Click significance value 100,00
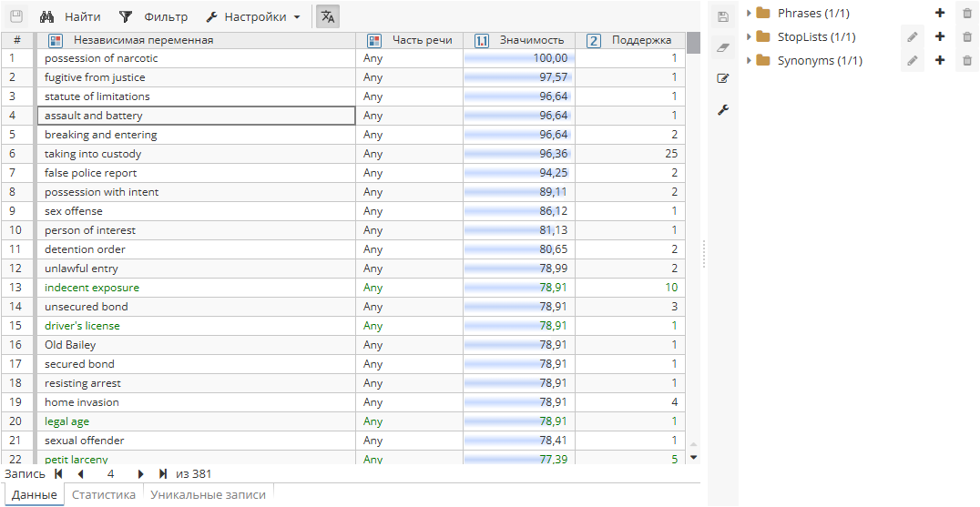 point(519,58)
